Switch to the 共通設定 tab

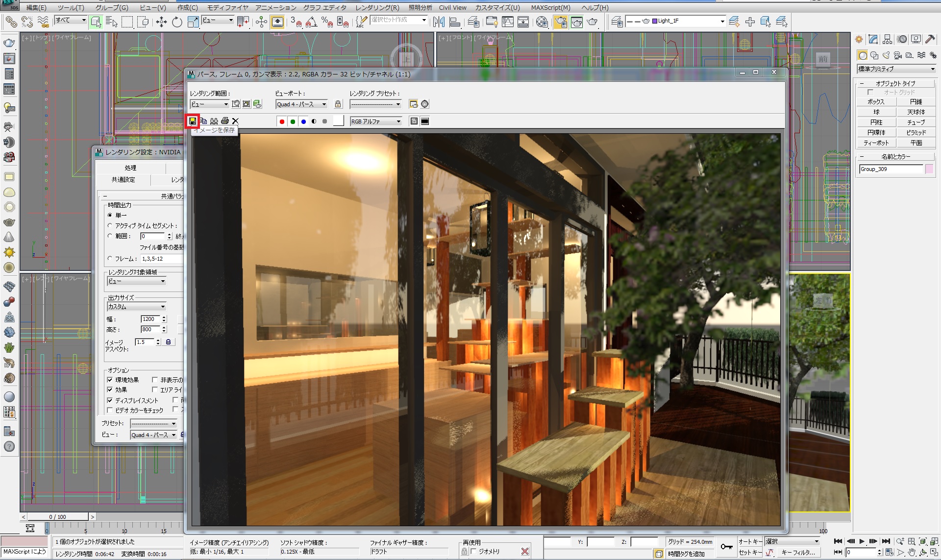coord(123,180)
